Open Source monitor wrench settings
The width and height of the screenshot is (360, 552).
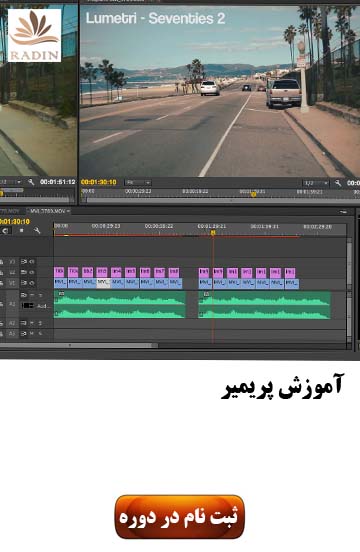(x=31, y=182)
